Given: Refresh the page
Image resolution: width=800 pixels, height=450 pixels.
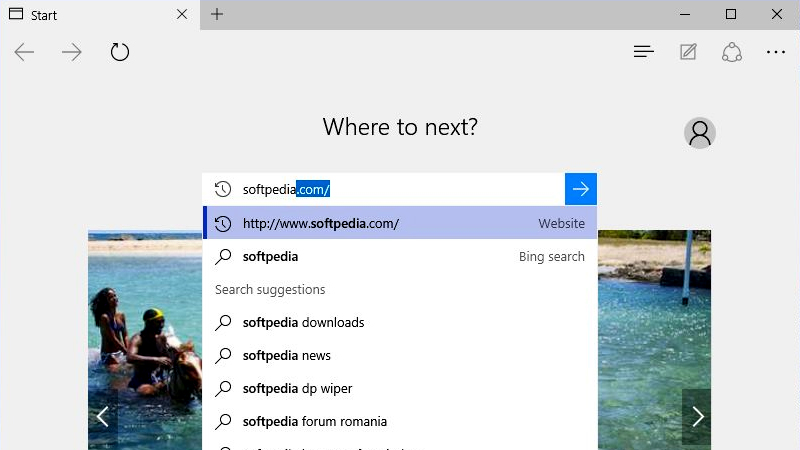Looking at the screenshot, I should [x=120, y=52].
